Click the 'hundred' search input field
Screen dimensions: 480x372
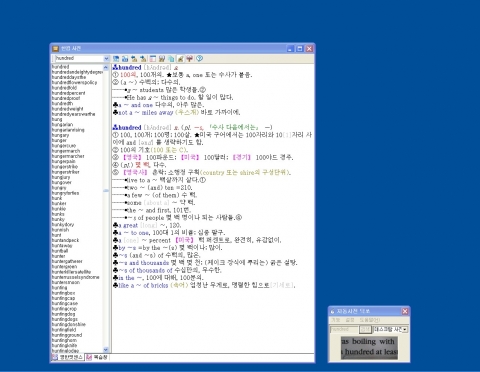(x=79, y=59)
